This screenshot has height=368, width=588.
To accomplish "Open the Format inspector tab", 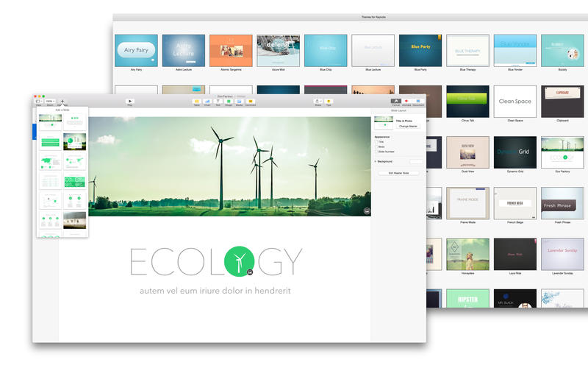I will [396, 101].
